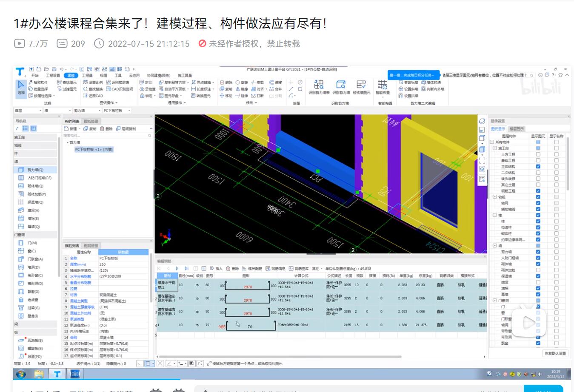Select 现浇板(B) in the navigation bar
574x392 pixels.
[35, 341]
